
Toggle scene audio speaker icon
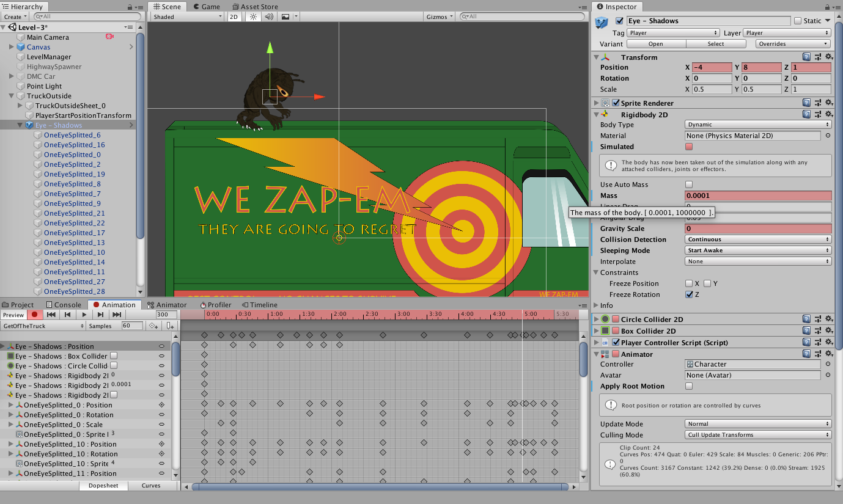269,17
